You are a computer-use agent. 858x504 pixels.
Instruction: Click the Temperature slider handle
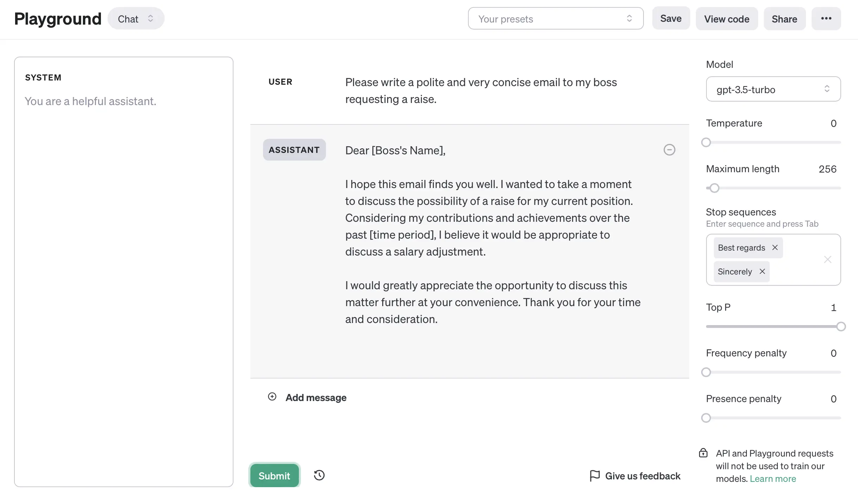coord(706,142)
